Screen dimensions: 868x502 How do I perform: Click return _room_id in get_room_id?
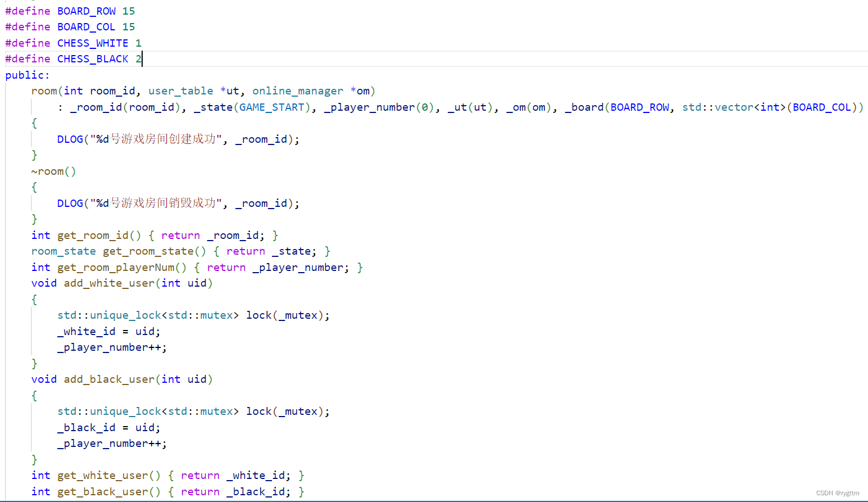click(213, 235)
